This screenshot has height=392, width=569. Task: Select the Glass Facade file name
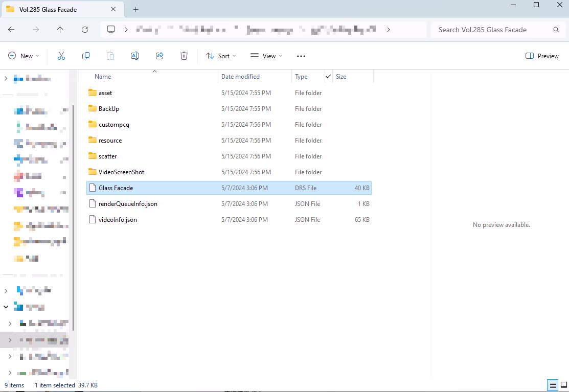[116, 188]
